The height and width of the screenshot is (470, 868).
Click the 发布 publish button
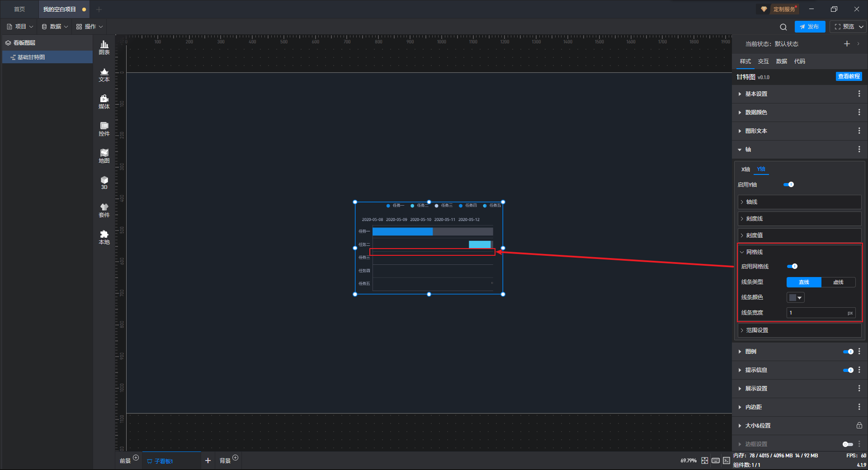pyautogui.click(x=810, y=27)
